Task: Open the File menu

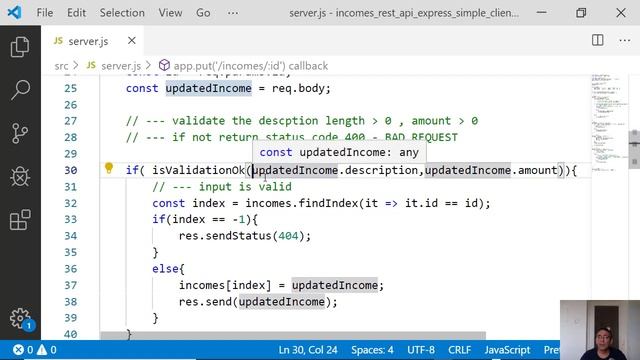Action: [x=44, y=13]
